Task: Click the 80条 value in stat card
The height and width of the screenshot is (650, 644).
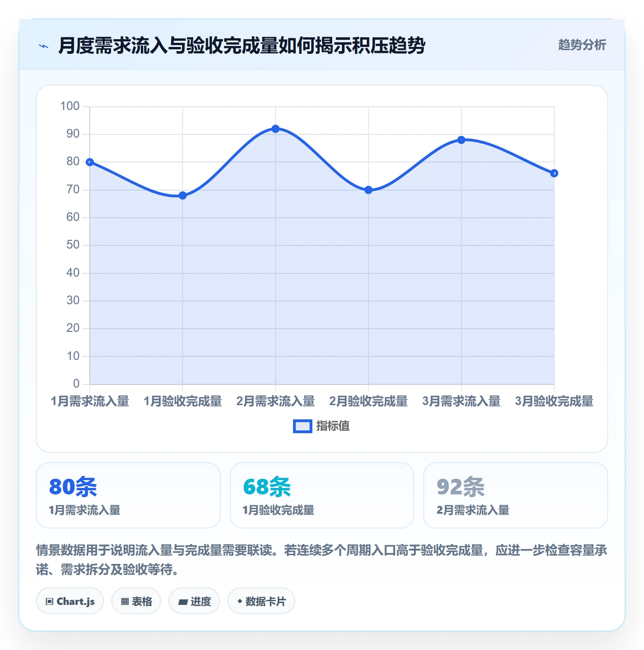Action: [x=73, y=487]
